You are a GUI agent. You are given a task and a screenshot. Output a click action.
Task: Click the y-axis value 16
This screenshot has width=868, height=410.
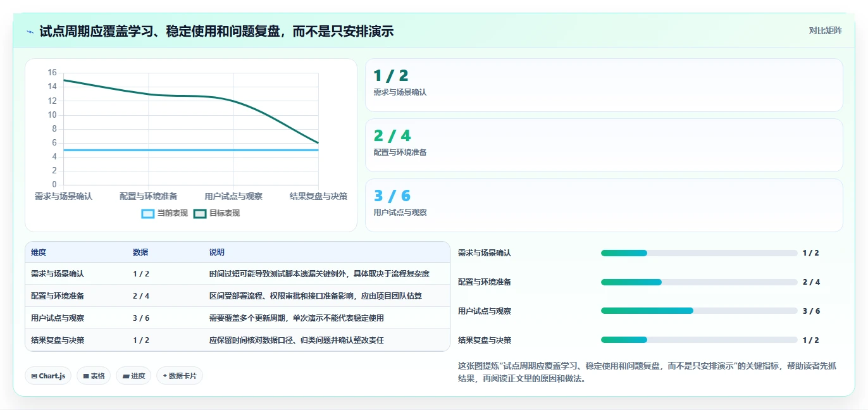pos(52,73)
